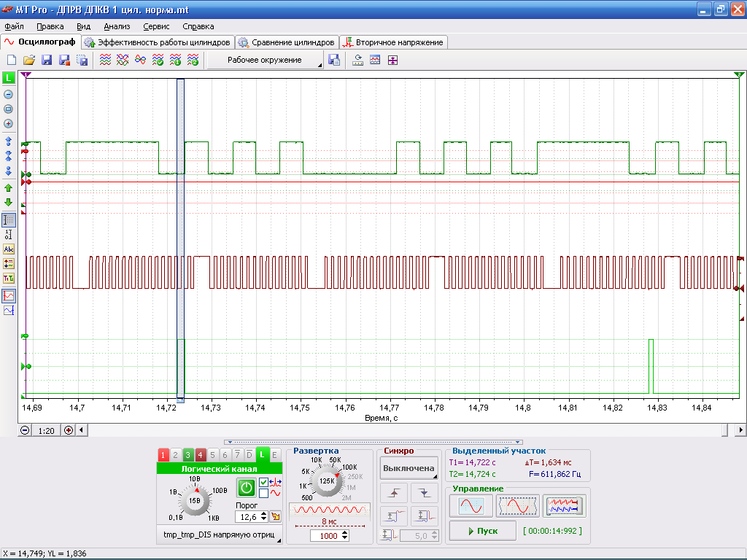Click the wave icon with green checkmark

[x=158, y=60]
